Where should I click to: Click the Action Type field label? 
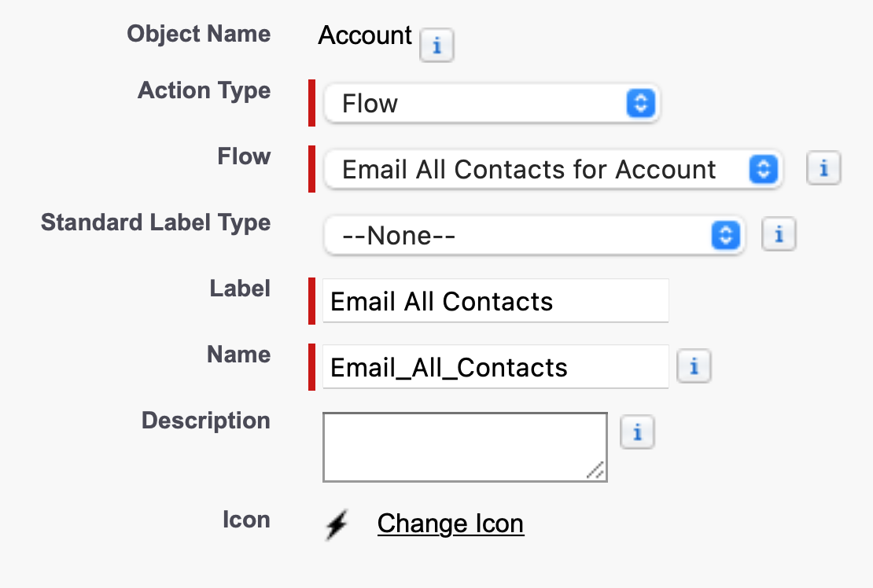[204, 90]
